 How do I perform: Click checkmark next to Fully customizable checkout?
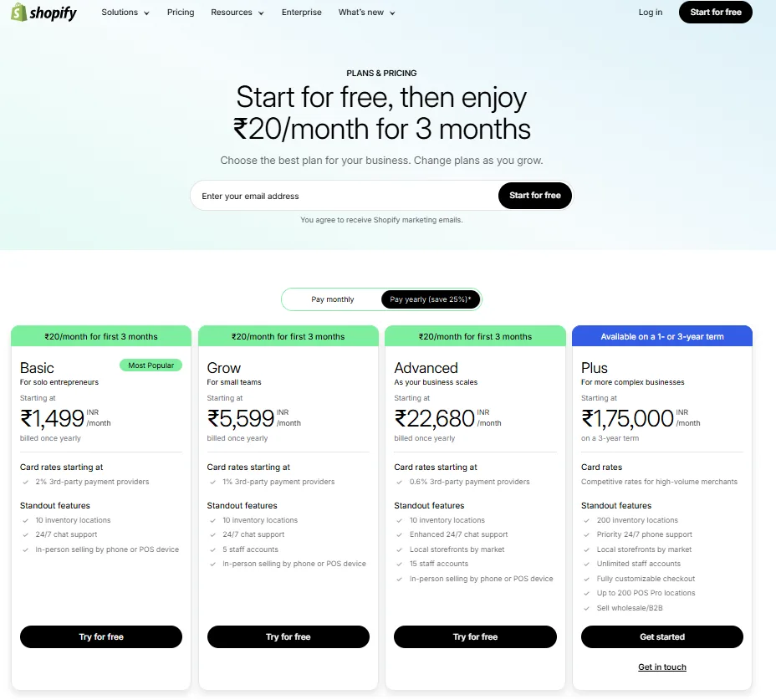tap(588, 579)
